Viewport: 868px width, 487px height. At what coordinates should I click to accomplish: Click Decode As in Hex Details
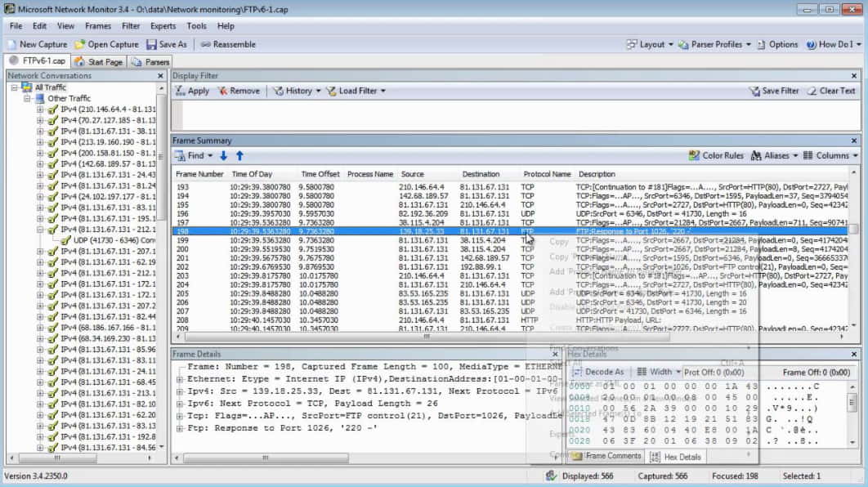(597, 372)
